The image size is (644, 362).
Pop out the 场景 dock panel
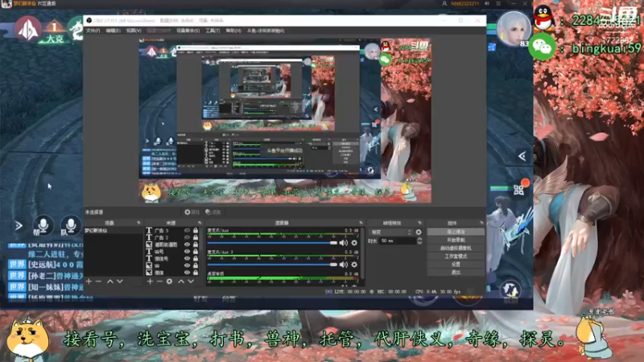click(138, 223)
